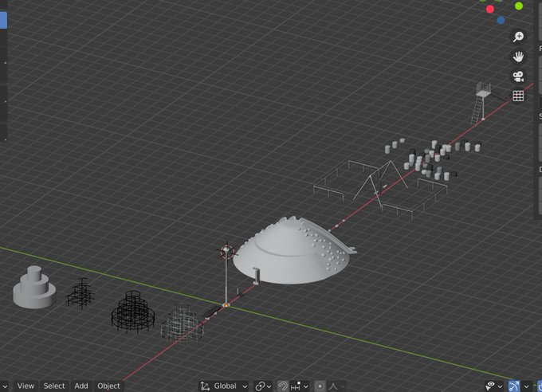This screenshot has height=392, width=542.
Task: Toggle proportional editing circle button
Action: click(x=320, y=386)
